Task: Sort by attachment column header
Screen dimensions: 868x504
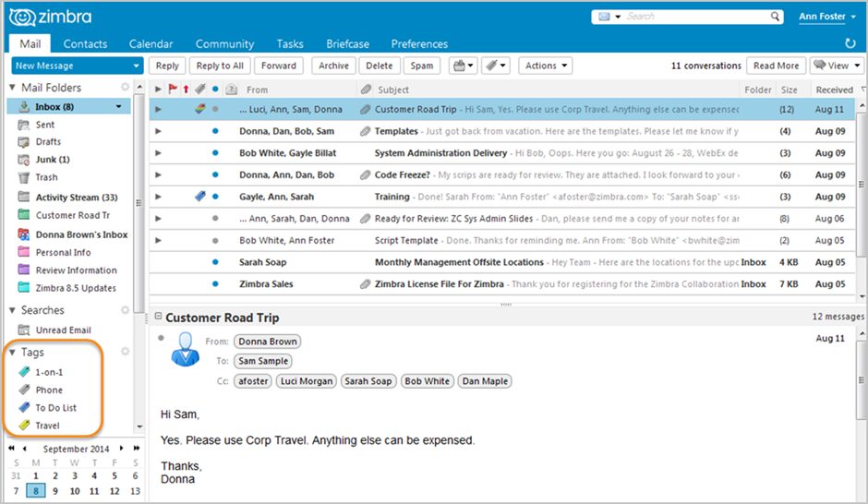Action: pos(366,89)
